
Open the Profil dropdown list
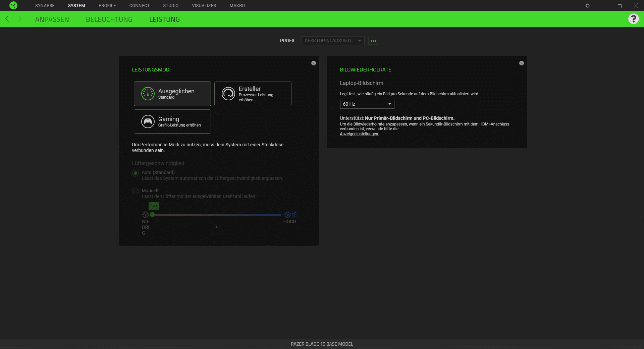click(x=332, y=41)
